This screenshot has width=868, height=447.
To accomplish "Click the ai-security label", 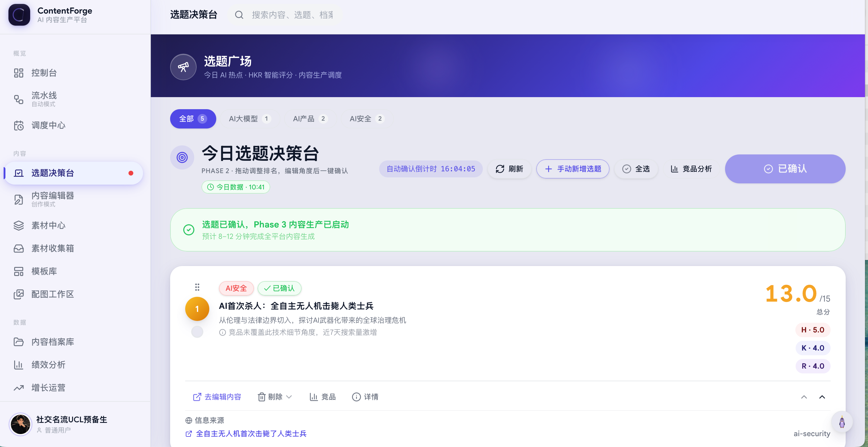I will click(812, 434).
